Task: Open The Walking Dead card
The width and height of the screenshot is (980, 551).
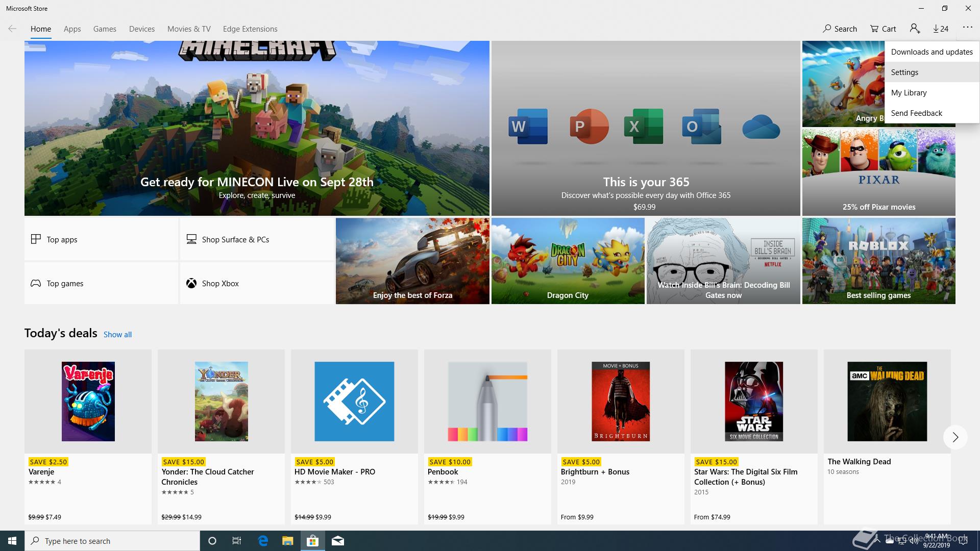Action: pyautogui.click(x=887, y=437)
